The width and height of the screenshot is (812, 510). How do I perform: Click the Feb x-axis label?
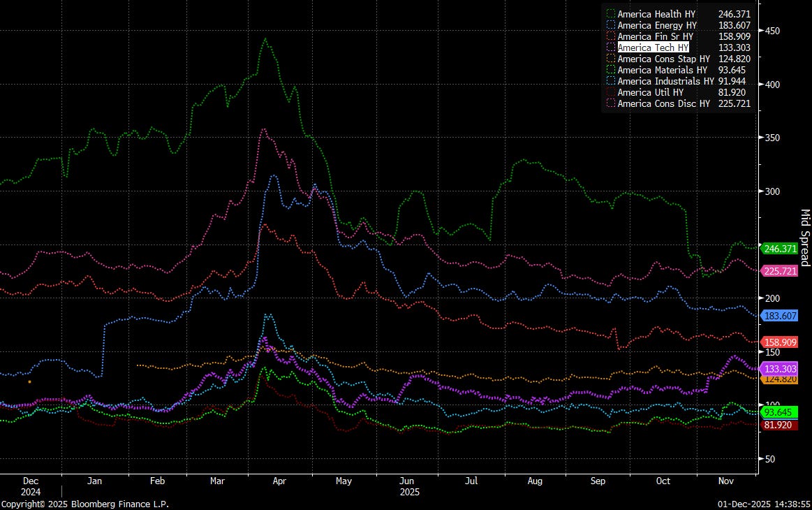pyautogui.click(x=157, y=481)
